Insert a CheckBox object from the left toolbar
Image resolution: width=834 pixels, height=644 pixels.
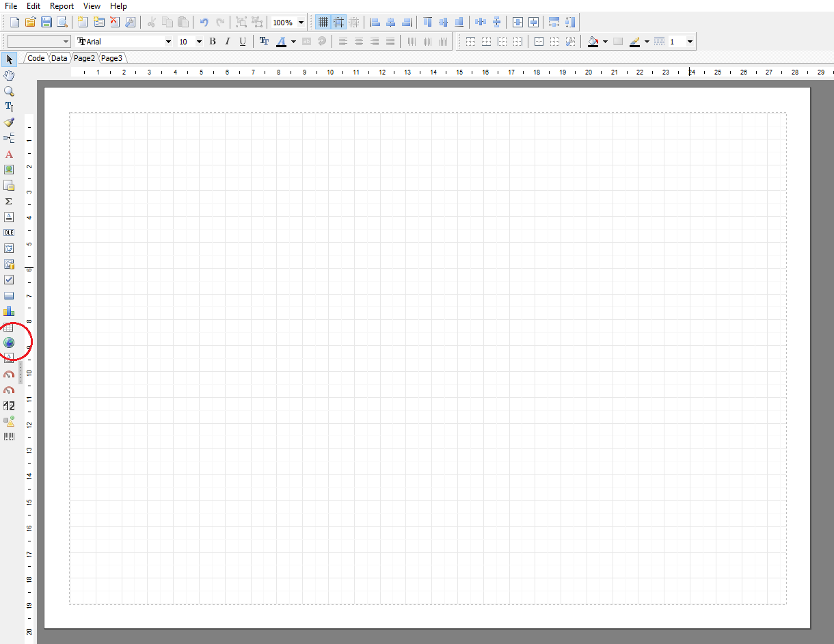pyautogui.click(x=9, y=280)
